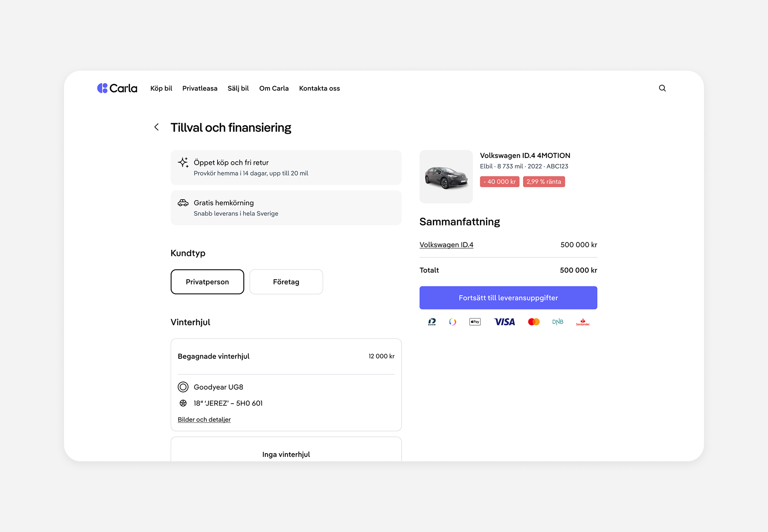Click the search magnifier icon
Screen dimensions: 768x532
662,88
